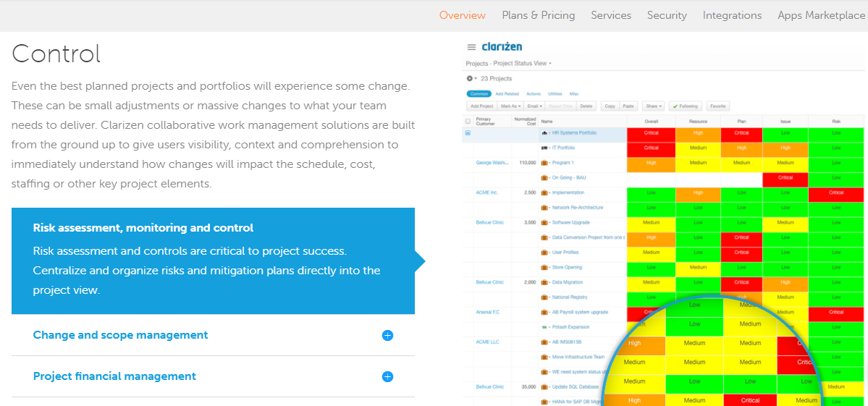Click the gear icon next to 23 Projects
The width and height of the screenshot is (868, 406).
[469, 78]
